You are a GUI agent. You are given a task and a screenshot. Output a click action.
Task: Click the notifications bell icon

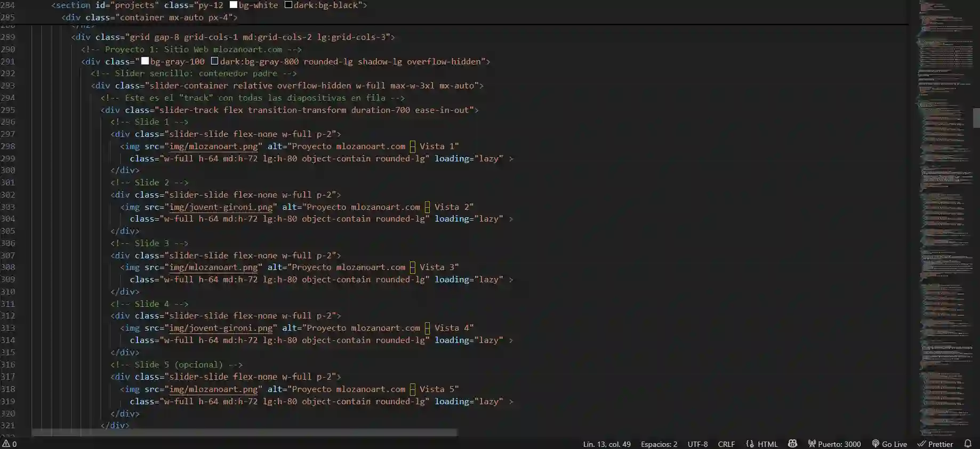(968, 444)
